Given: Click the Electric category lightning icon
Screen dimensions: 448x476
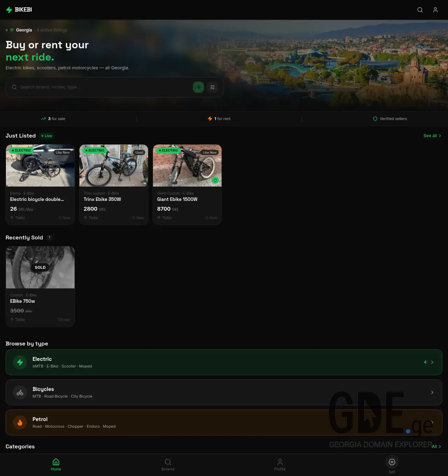Looking at the screenshot, I should (x=20, y=362).
